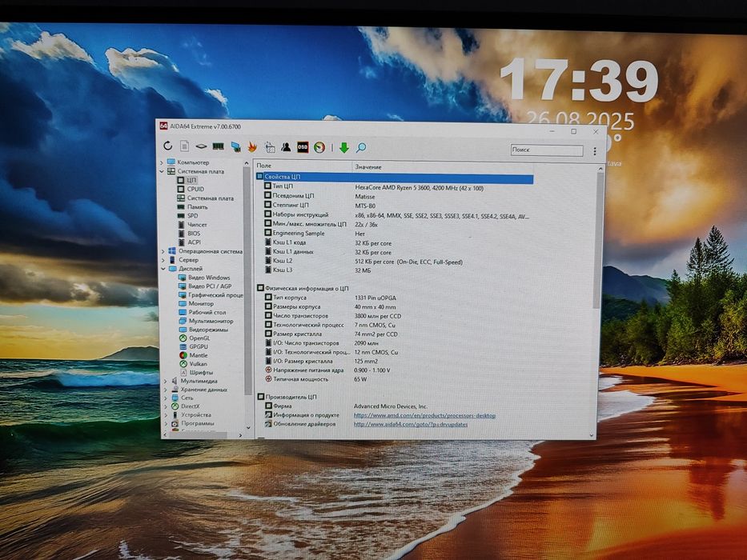Image resolution: width=747 pixels, height=560 pixels.
Task: Expand the Сеть tree node
Action: (x=166, y=398)
